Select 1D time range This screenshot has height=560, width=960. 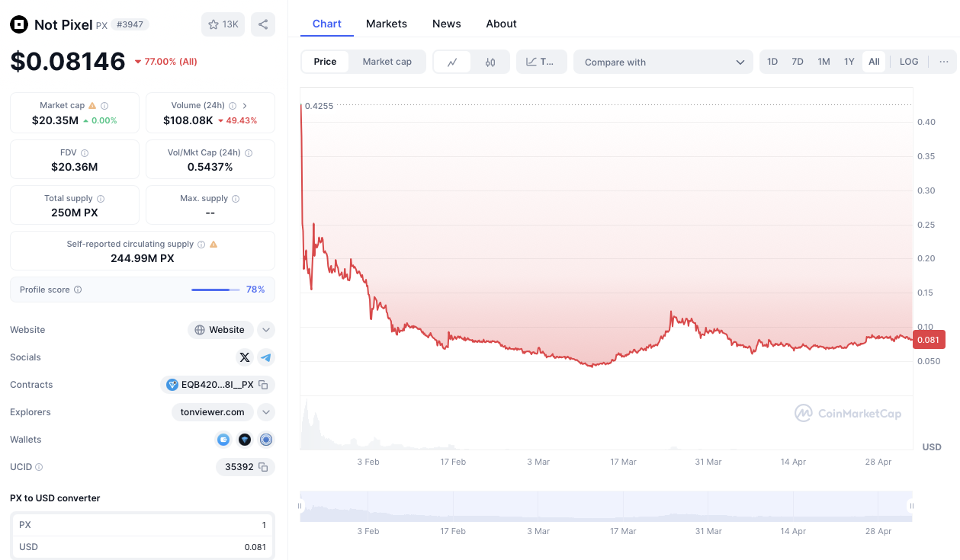click(772, 62)
